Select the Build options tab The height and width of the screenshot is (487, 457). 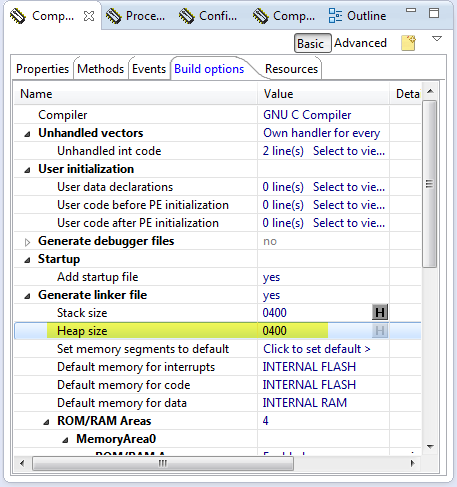click(x=209, y=69)
